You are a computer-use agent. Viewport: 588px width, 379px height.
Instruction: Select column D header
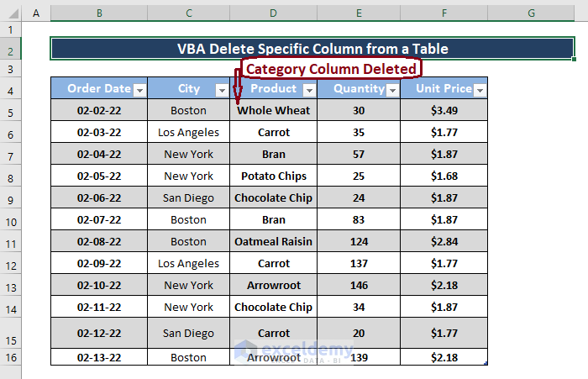point(273,13)
